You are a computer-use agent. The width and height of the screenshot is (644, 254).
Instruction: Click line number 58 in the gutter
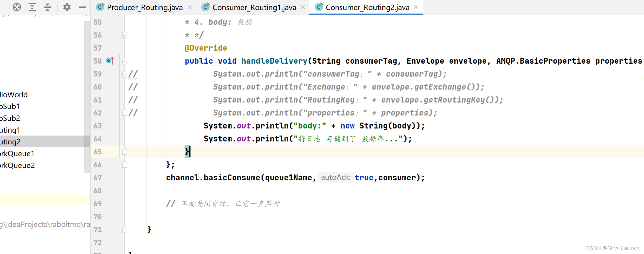[98, 61]
